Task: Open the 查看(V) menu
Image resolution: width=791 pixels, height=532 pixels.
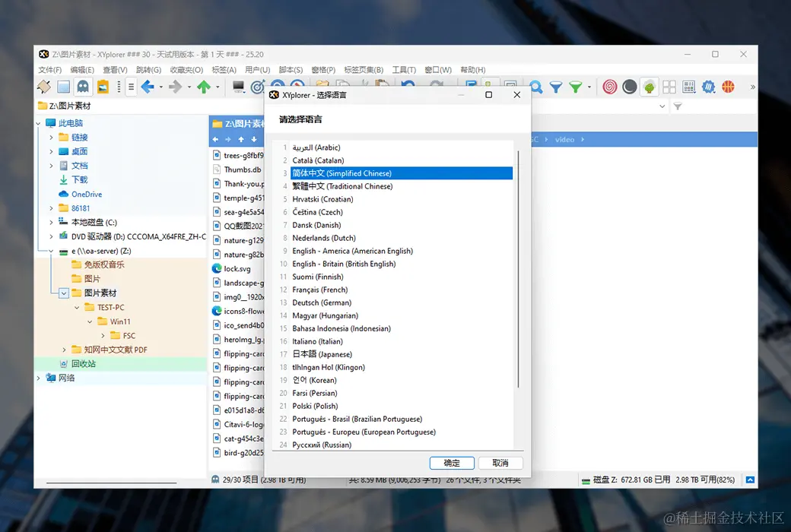Action: pyautogui.click(x=115, y=70)
